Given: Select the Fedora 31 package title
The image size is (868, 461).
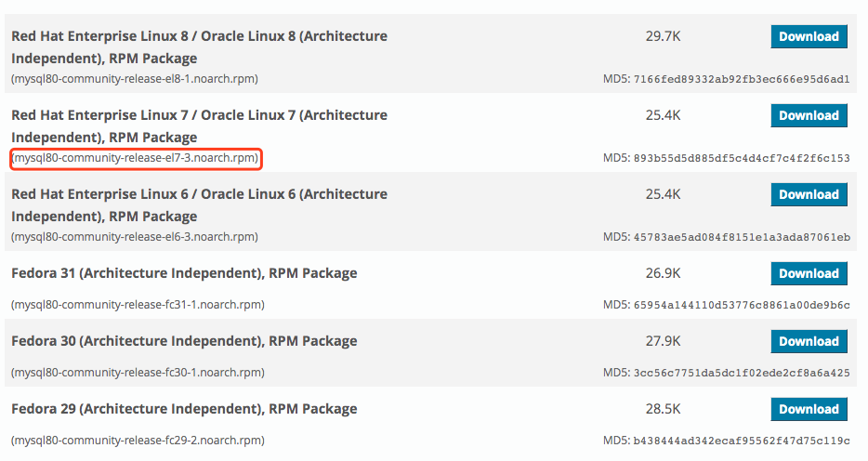Looking at the screenshot, I should (x=184, y=273).
